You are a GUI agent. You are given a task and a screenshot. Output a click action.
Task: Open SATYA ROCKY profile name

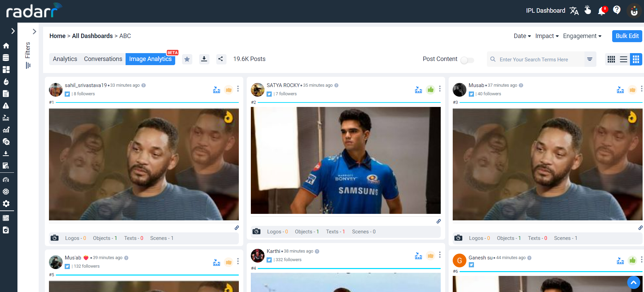pos(283,85)
